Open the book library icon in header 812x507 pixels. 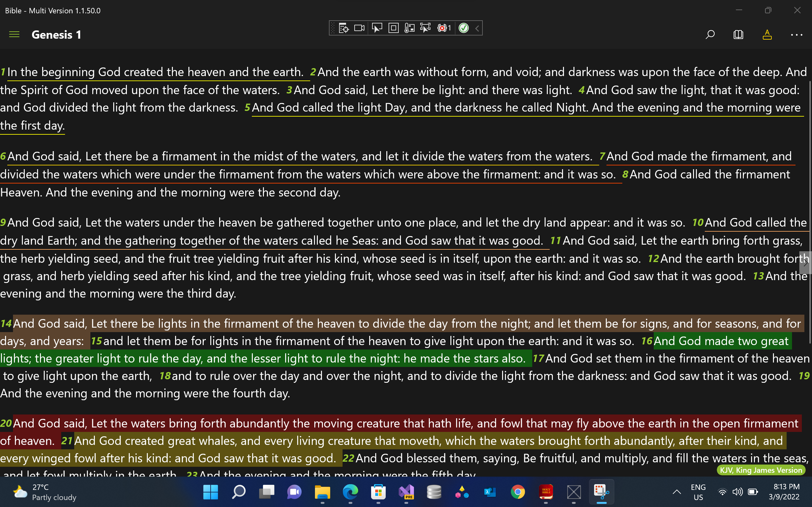pyautogui.click(x=738, y=35)
